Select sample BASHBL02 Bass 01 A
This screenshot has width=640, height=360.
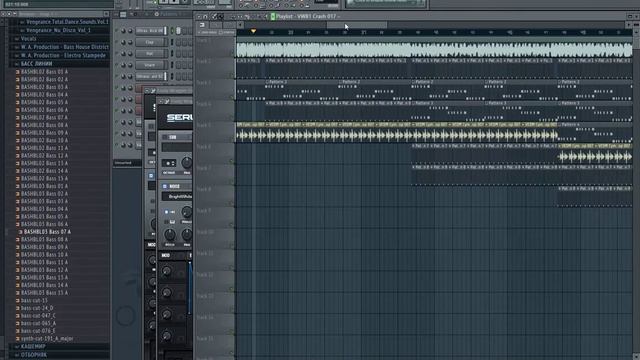44,72
